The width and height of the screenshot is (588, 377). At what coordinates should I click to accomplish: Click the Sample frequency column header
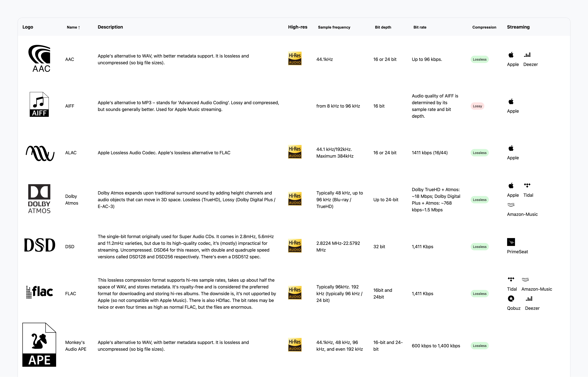point(334,27)
